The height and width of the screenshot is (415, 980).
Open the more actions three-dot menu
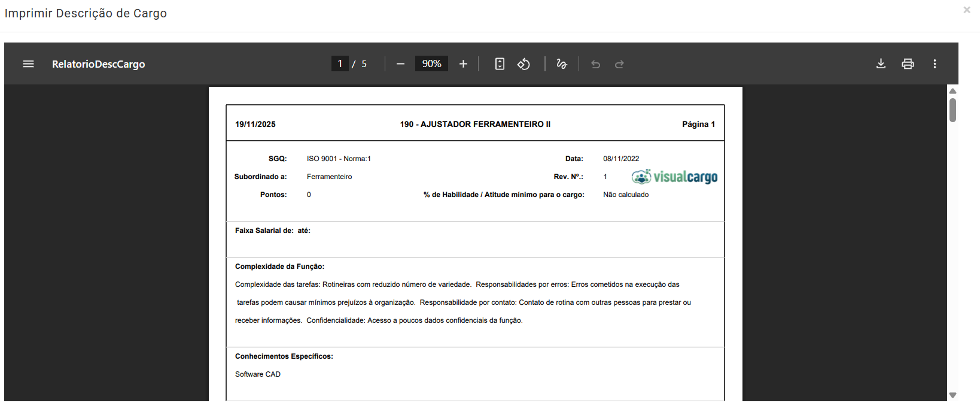click(935, 64)
